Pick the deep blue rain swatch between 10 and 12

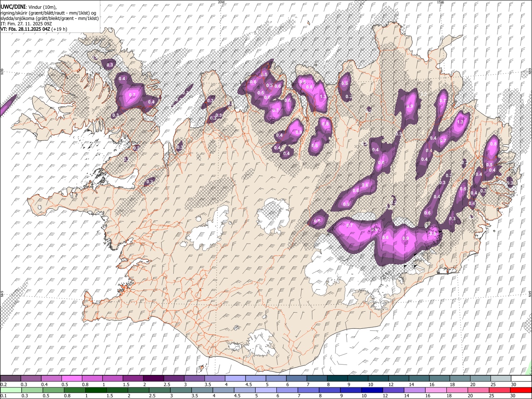click(x=372, y=390)
